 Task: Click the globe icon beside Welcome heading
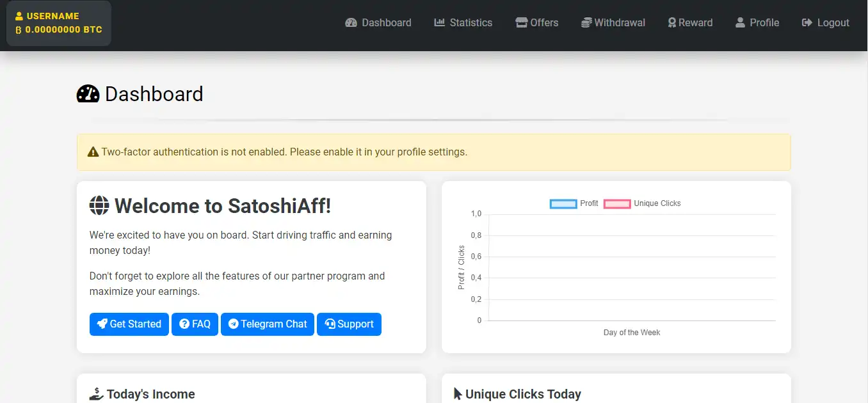point(99,206)
